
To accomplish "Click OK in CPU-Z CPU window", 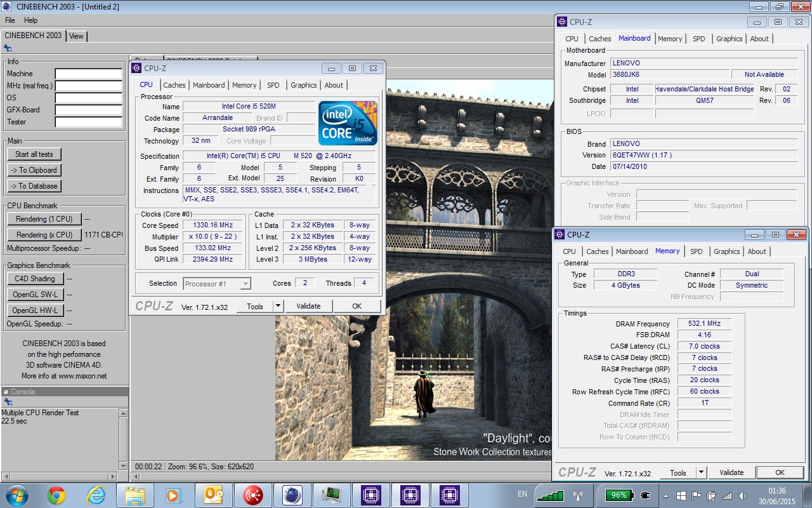I will 357,306.
